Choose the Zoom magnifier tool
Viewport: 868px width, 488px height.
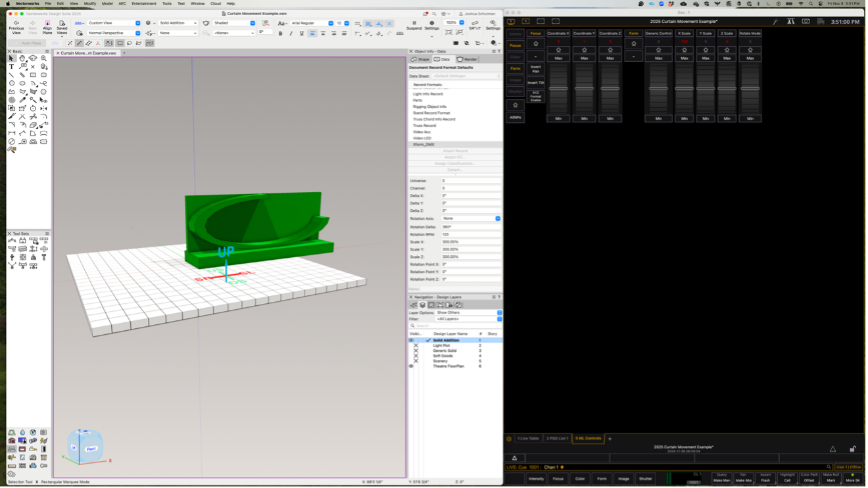pos(44,59)
